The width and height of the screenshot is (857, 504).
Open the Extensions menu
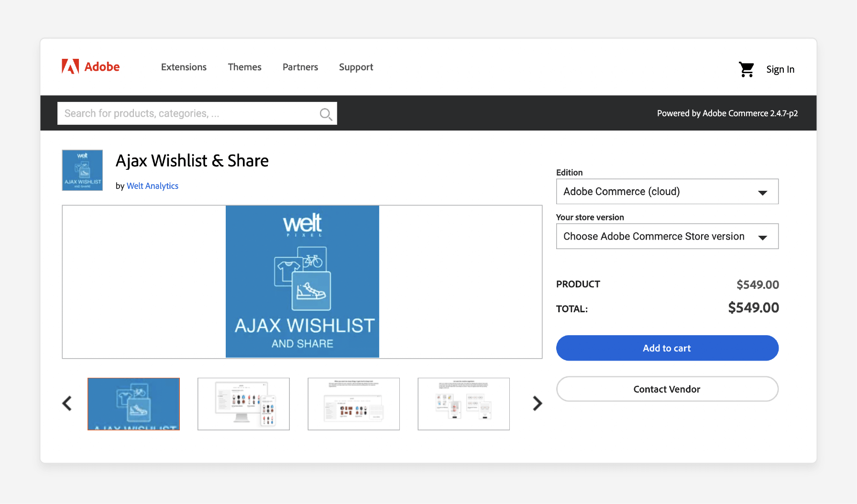184,67
